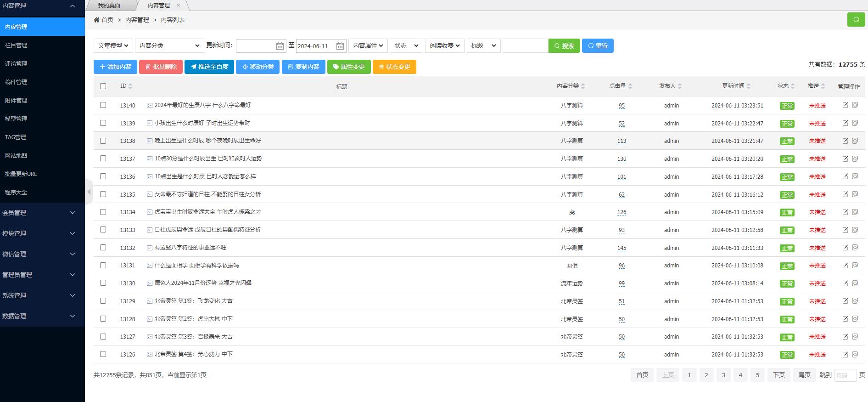Select checkbox for article 13130
This screenshot has width=868, height=402.
click(103, 283)
